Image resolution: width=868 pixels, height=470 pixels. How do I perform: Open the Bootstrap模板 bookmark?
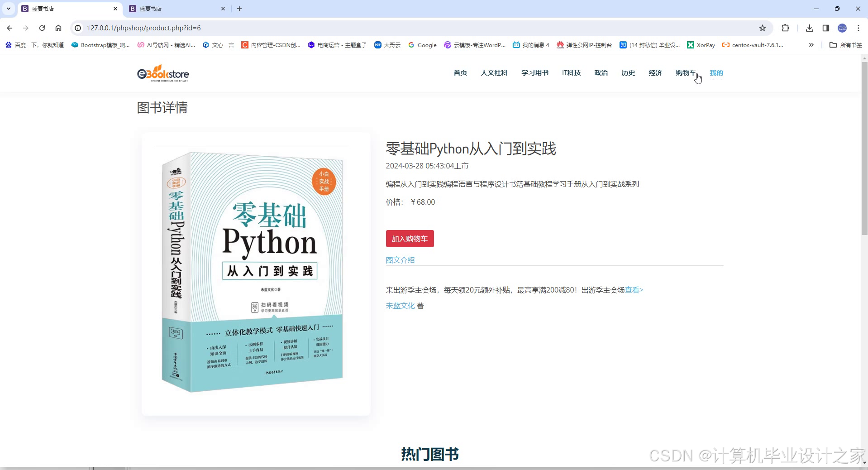coord(100,45)
